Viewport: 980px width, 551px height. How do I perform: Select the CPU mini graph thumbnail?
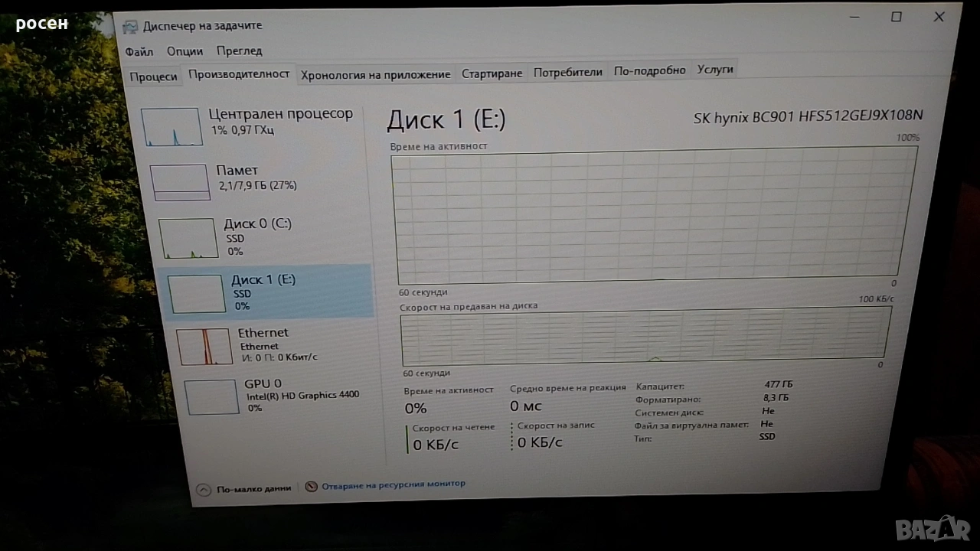[x=171, y=127]
